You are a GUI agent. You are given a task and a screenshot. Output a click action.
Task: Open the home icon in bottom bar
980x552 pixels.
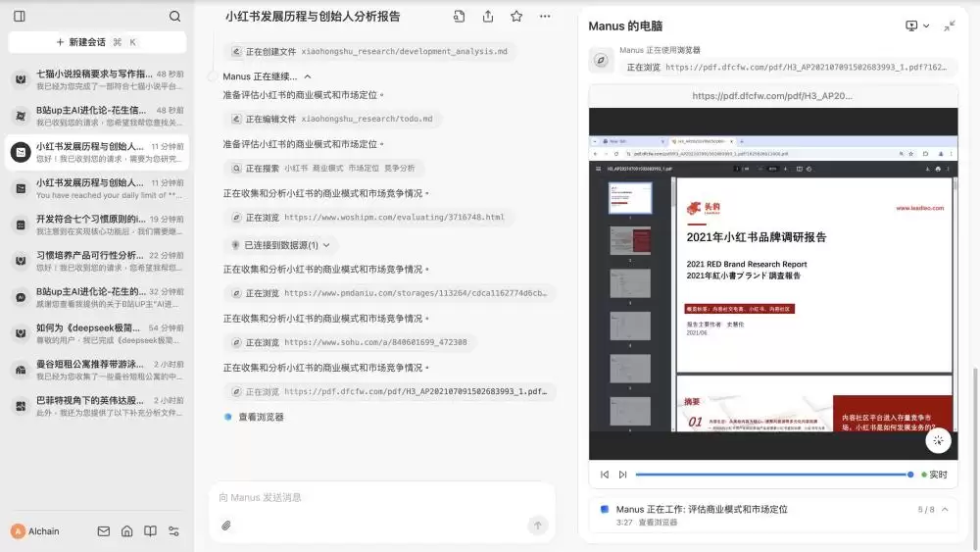click(126, 530)
